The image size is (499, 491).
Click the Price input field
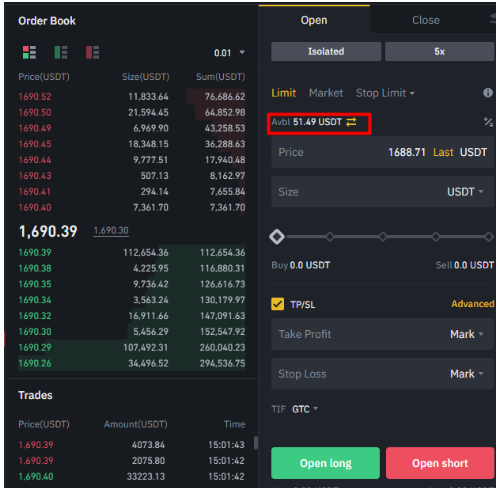coord(383,152)
